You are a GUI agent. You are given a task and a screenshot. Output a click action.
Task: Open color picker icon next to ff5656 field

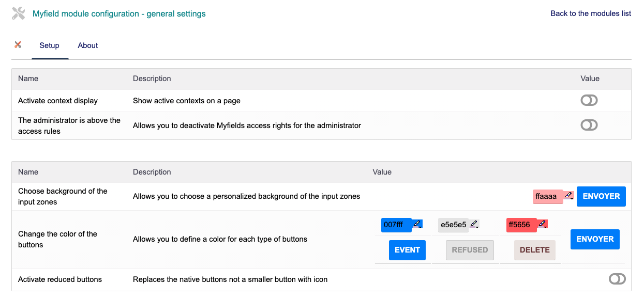point(542,224)
